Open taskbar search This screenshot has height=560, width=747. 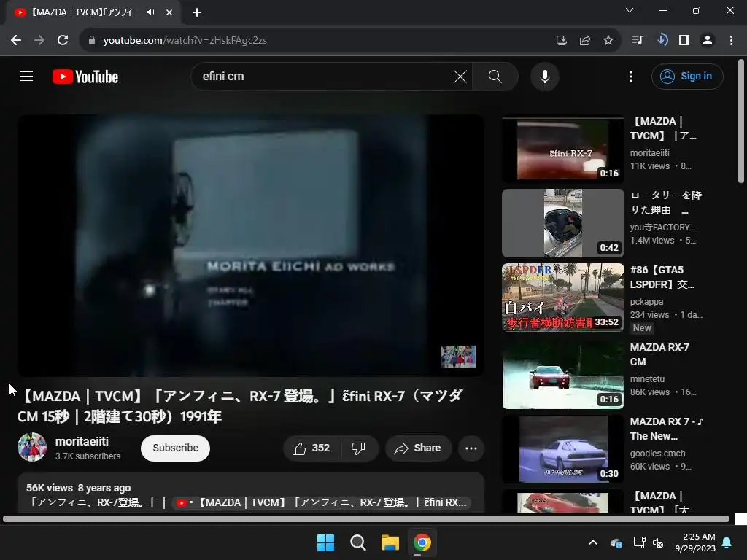point(357,542)
